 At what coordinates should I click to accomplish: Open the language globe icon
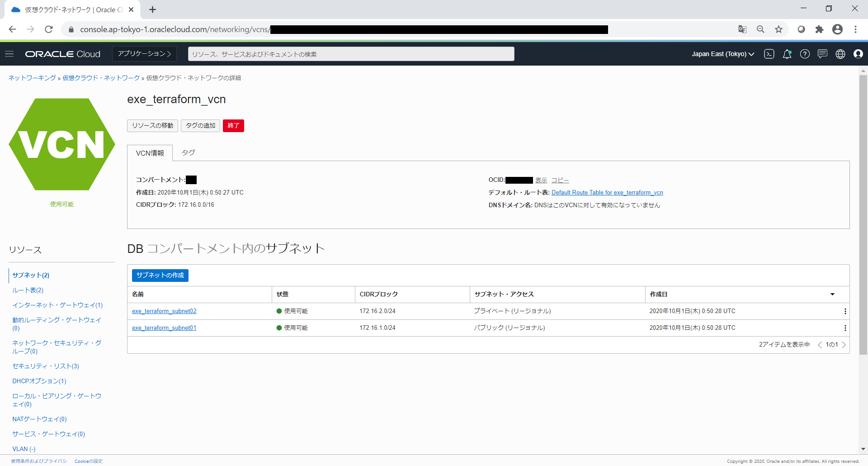coord(840,54)
